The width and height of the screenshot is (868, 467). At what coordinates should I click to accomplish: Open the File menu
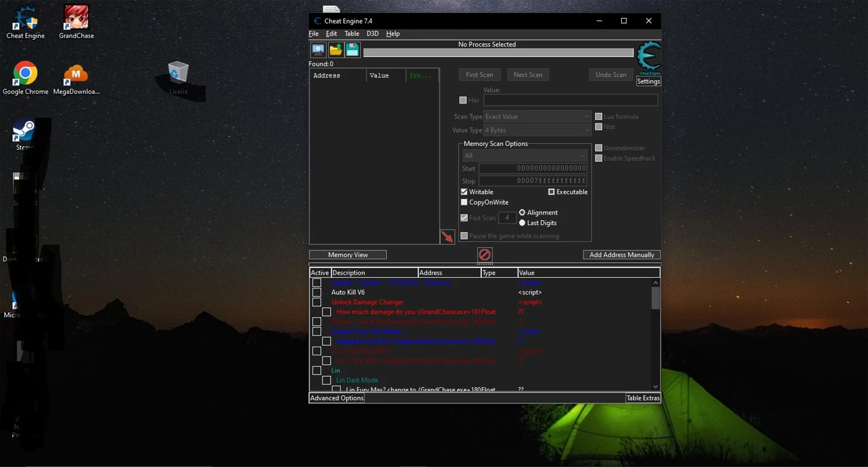click(314, 33)
